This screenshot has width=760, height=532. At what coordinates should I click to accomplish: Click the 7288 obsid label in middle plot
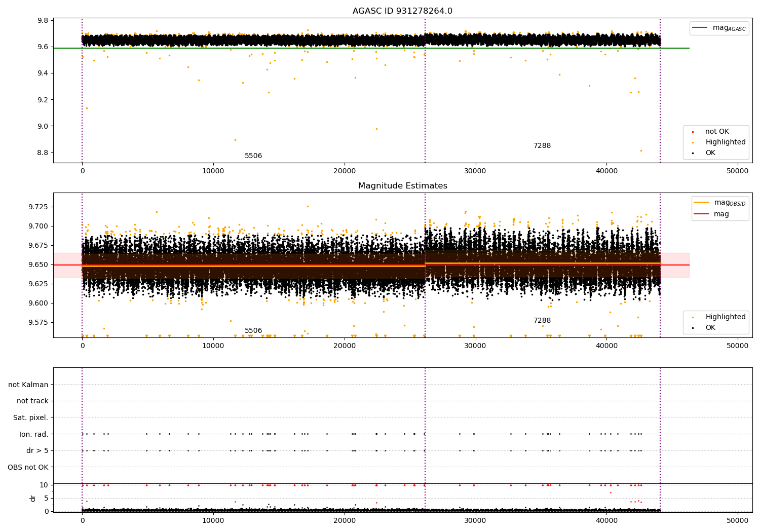(542, 321)
